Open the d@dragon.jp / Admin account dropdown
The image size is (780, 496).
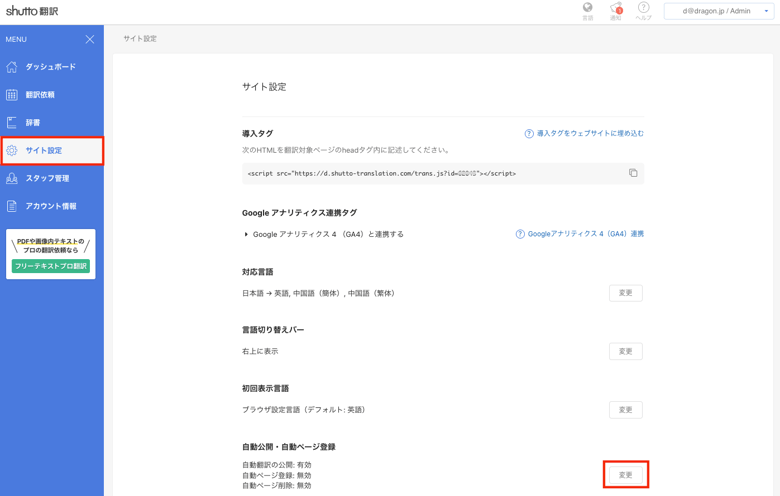click(719, 11)
